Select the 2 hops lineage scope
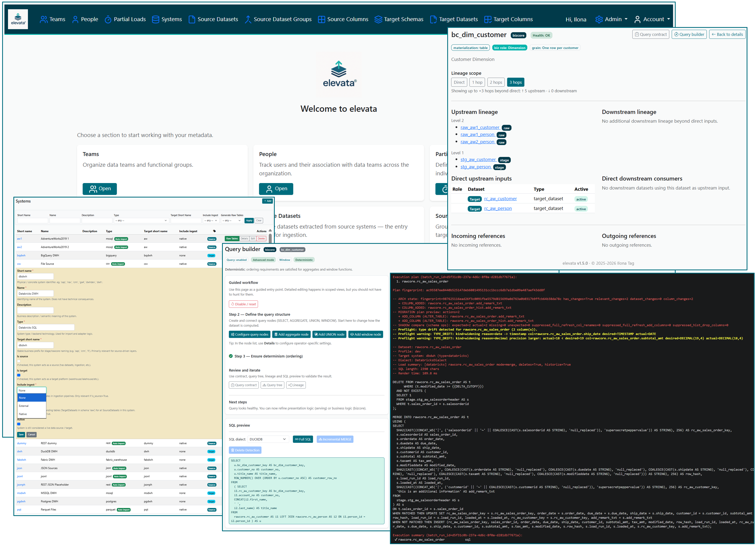756x546 pixels. [x=496, y=82]
